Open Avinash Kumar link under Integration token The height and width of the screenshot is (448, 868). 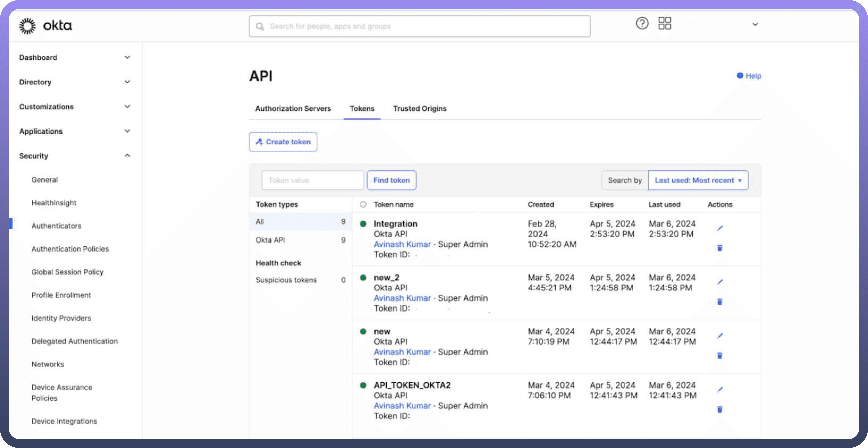pyautogui.click(x=402, y=244)
